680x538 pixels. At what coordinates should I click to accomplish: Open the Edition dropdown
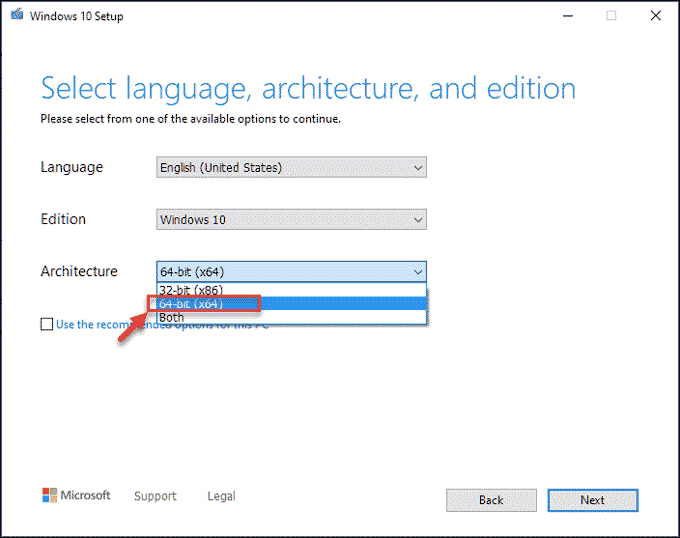[291, 219]
